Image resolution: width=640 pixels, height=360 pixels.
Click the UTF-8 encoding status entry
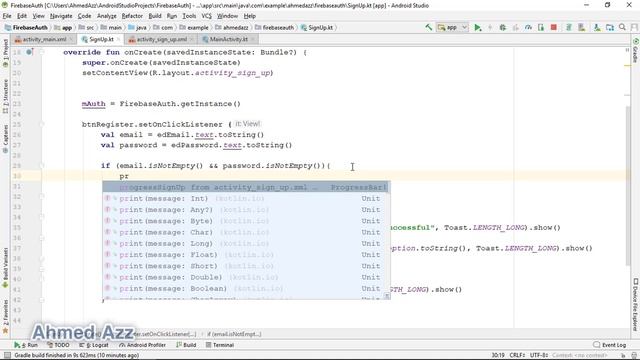pos(539,356)
